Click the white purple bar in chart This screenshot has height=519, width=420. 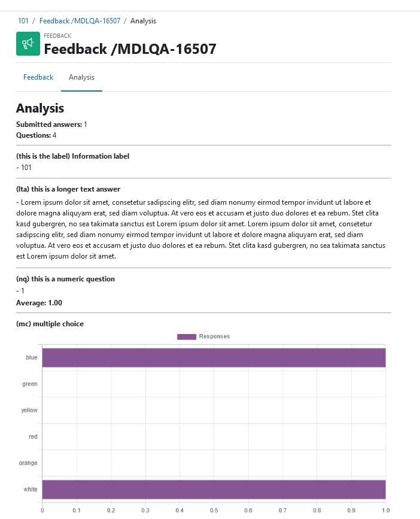pos(214,489)
